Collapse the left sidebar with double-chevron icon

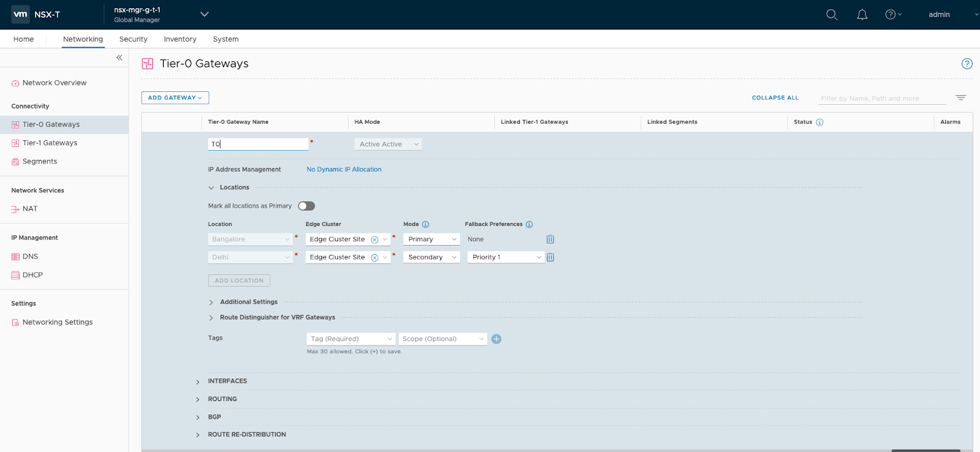[119, 58]
